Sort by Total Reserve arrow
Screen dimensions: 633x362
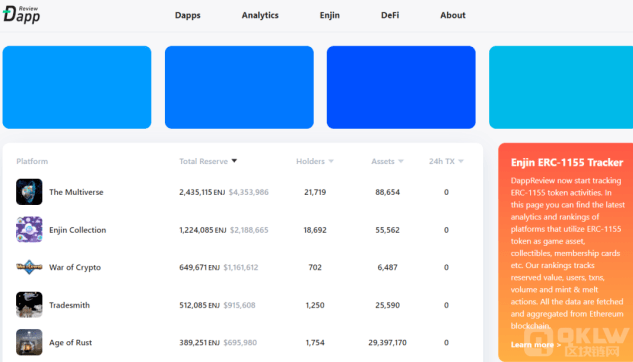(234, 161)
